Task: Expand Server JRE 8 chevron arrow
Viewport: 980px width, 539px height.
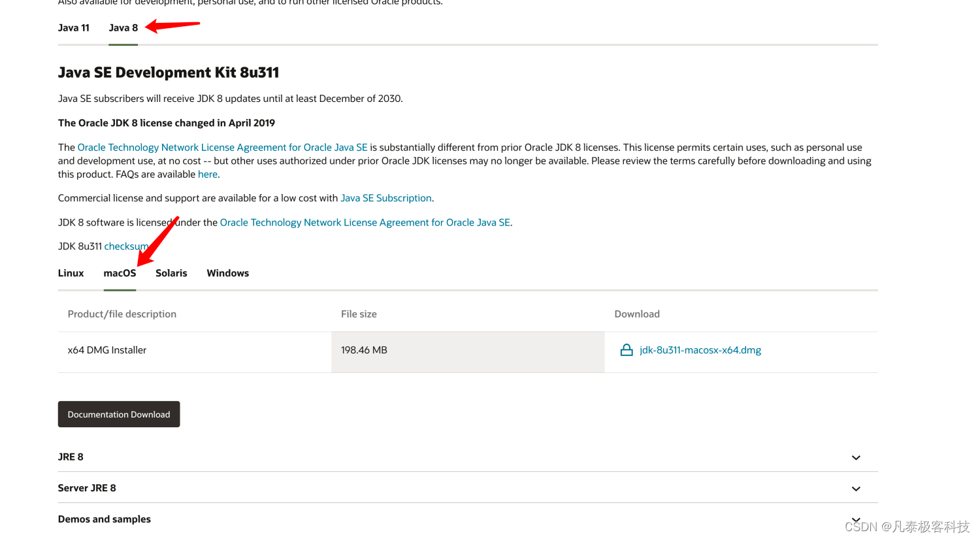Action: coord(856,489)
